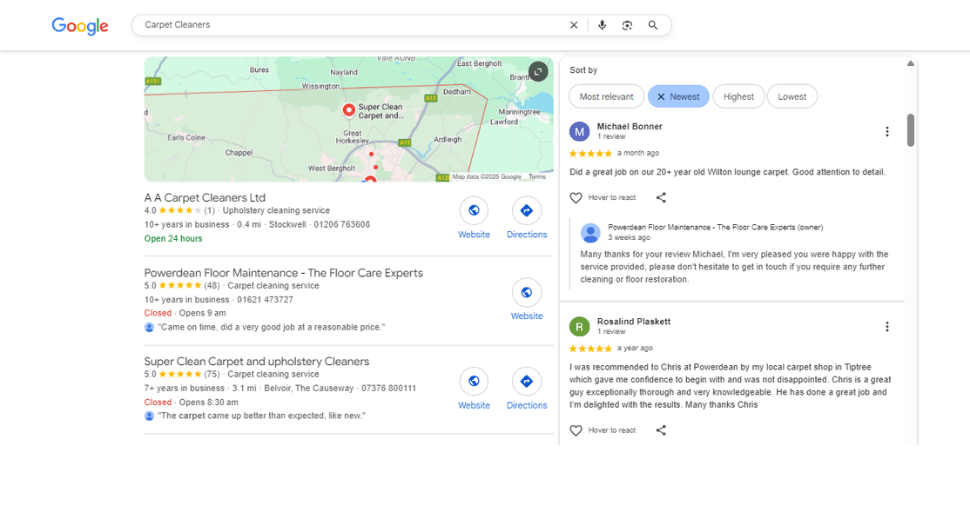Click the search magnifier icon
The height and width of the screenshot is (517, 970).
[653, 25]
